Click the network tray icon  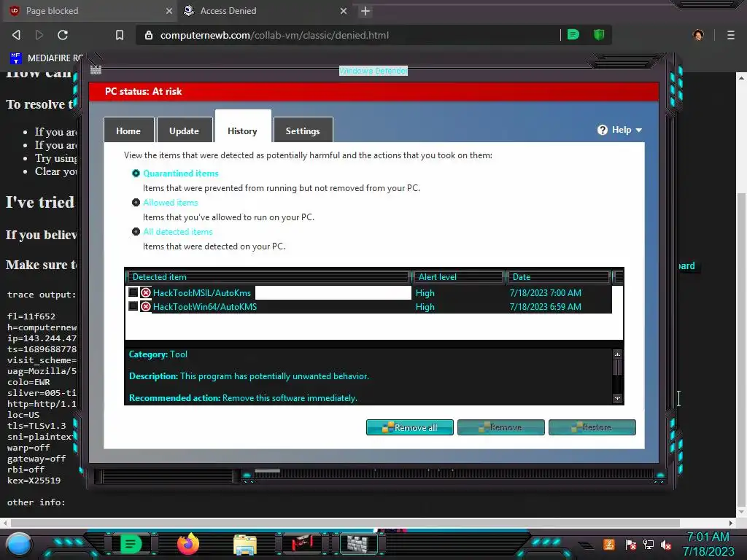[649, 545]
